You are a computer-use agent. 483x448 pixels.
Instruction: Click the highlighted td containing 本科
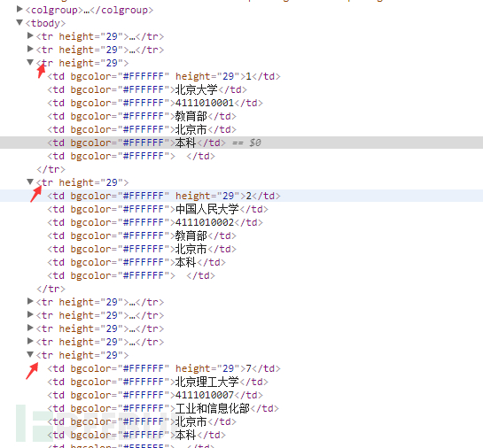pos(136,143)
